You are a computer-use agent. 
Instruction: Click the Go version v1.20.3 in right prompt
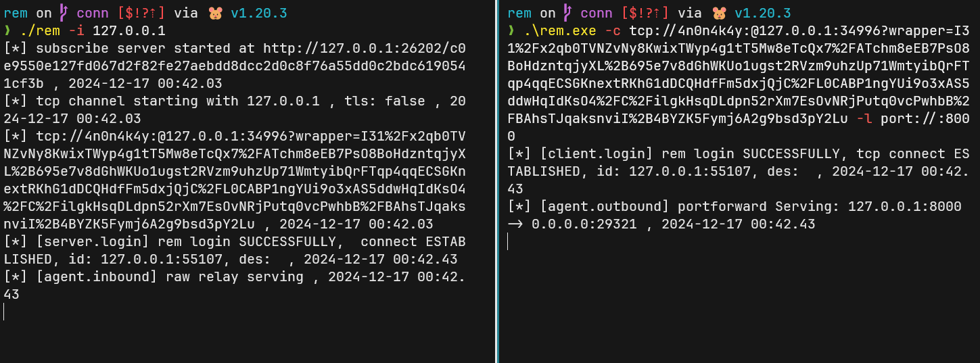[763, 14]
